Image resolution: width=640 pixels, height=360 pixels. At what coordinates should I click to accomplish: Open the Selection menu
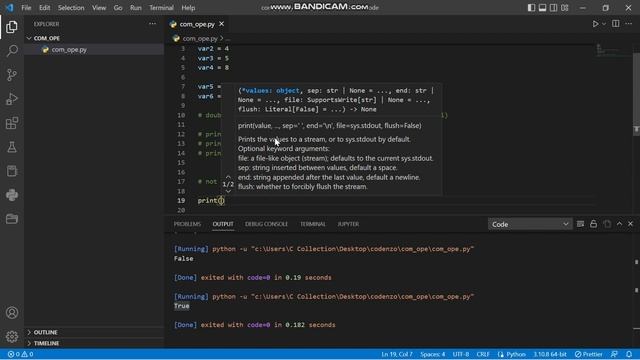pos(71,8)
